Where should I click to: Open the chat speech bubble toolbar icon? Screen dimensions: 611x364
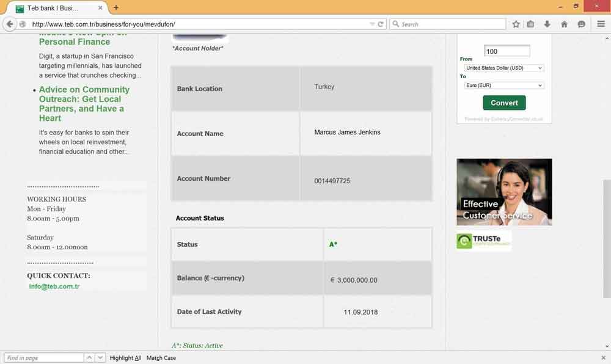[x=582, y=24]
